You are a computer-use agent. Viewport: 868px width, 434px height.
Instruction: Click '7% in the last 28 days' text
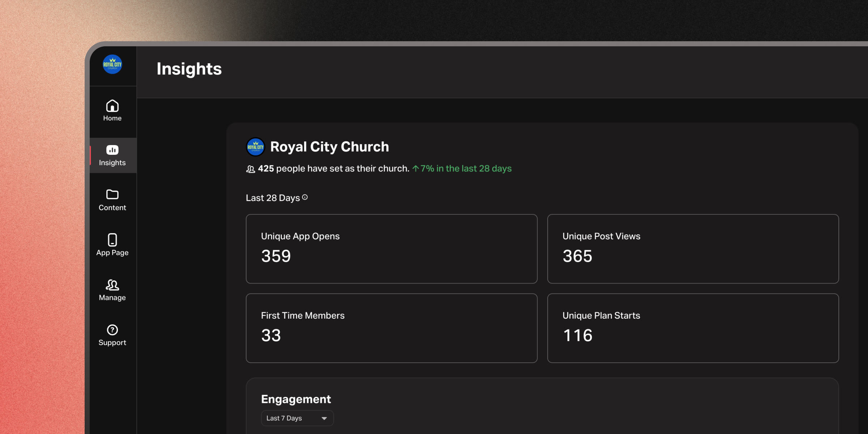coord(466,169)
